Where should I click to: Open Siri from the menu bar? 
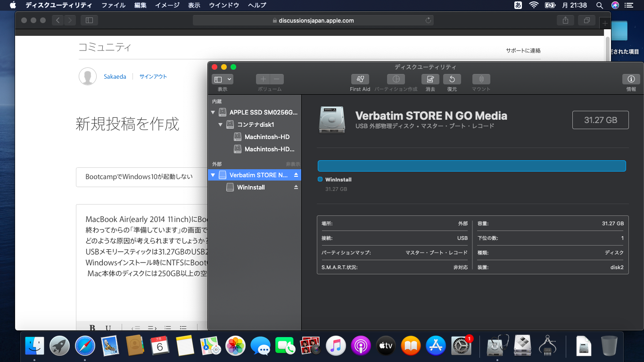[x=615, y=5]
